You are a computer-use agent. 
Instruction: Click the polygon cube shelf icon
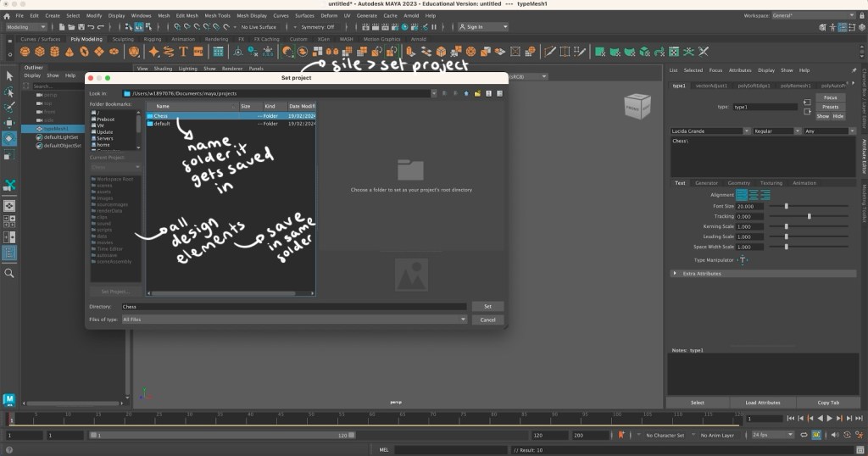tap(42, 52)
